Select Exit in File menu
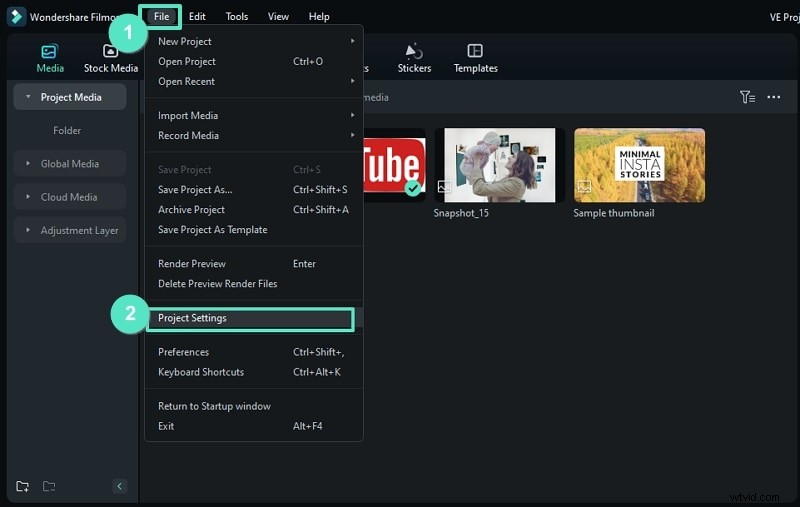The width and height of the screenshot is (800, 507). point(254,426)
